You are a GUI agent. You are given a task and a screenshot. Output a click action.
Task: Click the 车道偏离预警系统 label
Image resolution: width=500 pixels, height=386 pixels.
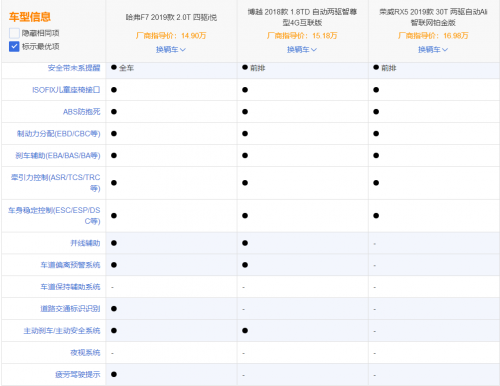coord(70,265)
